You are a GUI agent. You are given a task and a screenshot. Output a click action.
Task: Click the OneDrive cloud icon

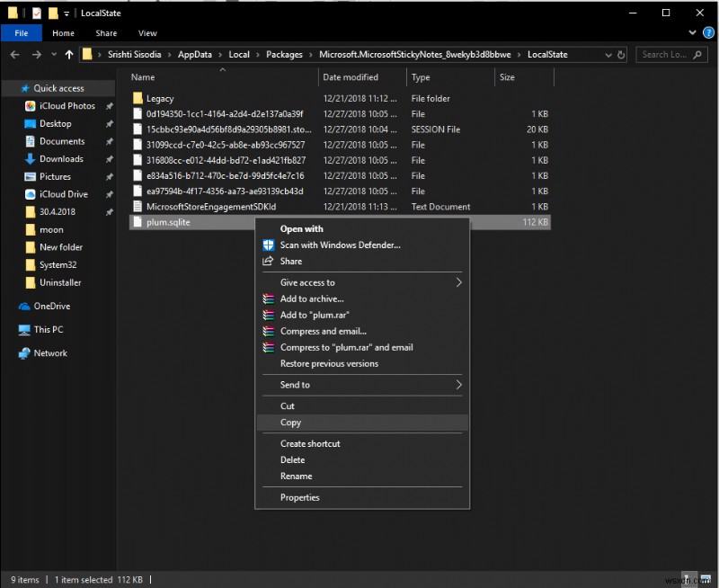[24, 306]
